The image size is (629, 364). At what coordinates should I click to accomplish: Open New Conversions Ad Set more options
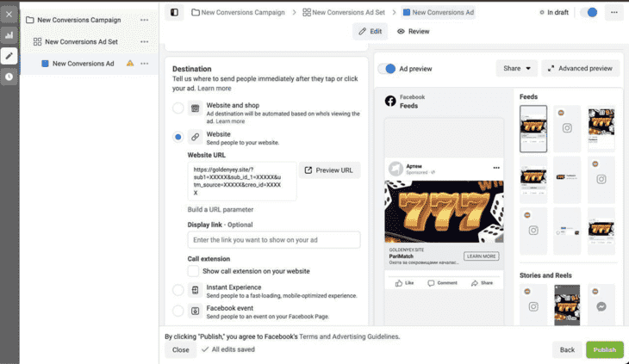click(x=145, y=41)
